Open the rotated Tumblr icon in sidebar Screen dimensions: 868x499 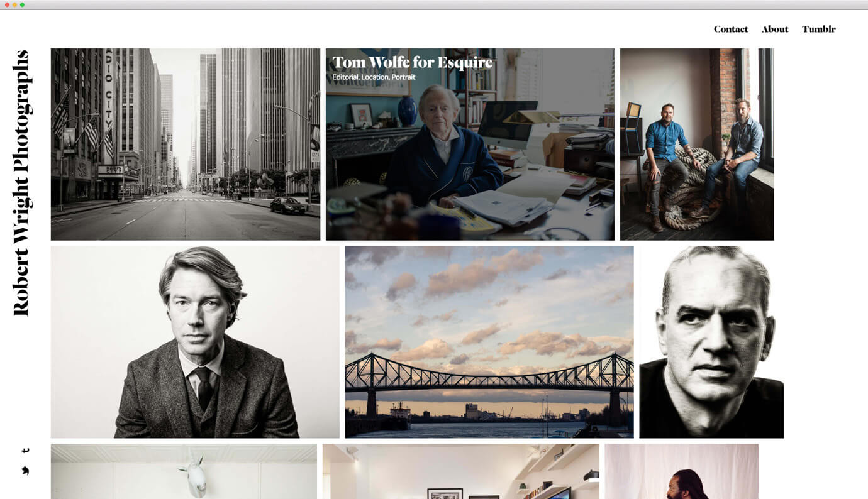point(26,450)
